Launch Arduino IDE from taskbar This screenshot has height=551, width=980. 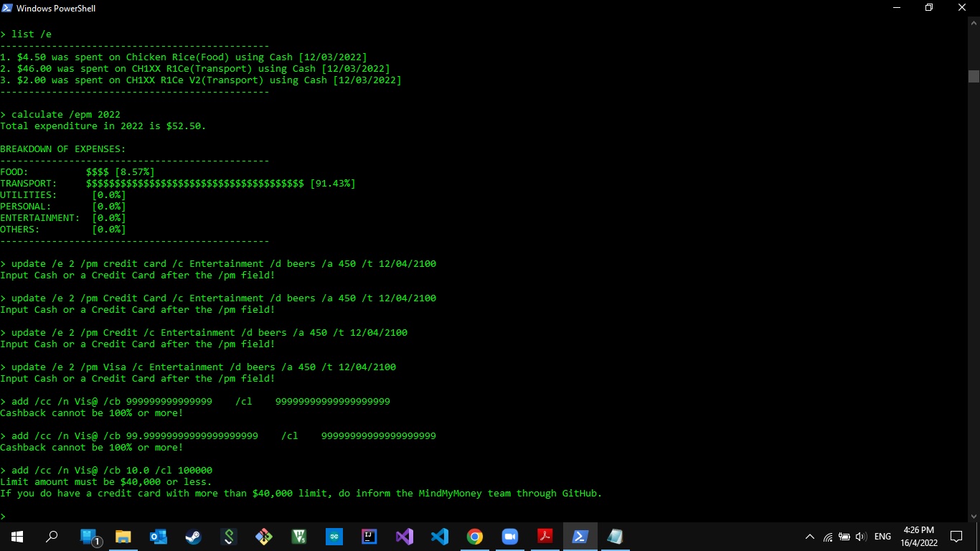coord(334,537)
